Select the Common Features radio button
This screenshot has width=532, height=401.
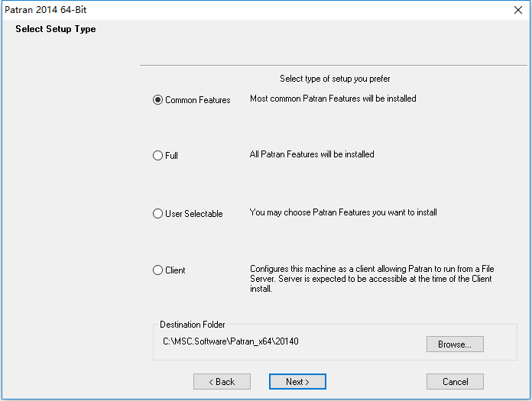tap(157, 99)
